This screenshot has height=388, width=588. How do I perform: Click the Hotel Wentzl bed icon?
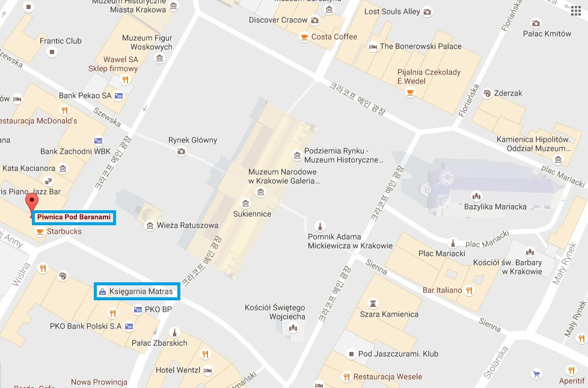(207, 371)
